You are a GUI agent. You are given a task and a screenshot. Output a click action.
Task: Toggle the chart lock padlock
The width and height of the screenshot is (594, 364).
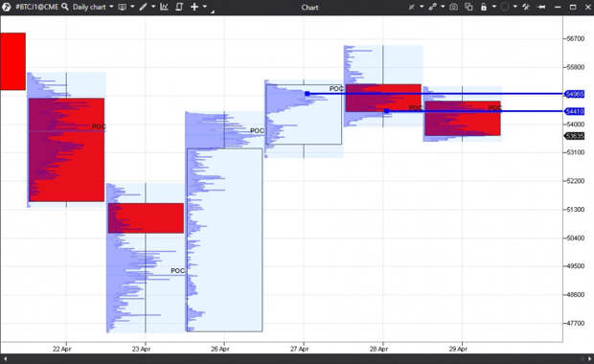coord(484,7)
